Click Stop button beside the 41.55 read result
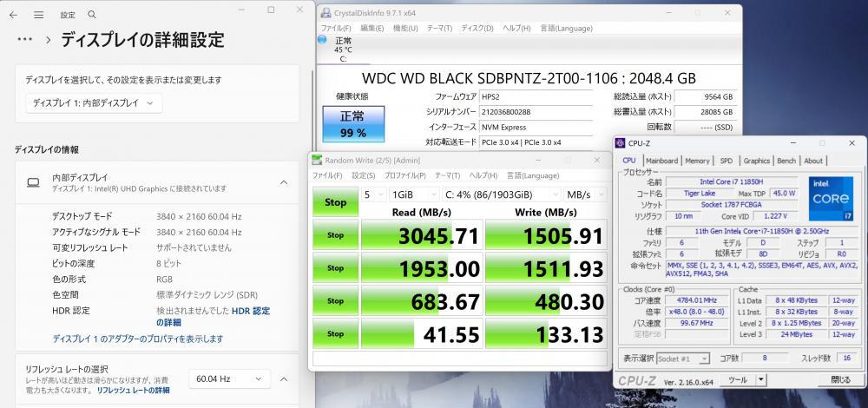 pyautogui.click(x=335, y=334)
